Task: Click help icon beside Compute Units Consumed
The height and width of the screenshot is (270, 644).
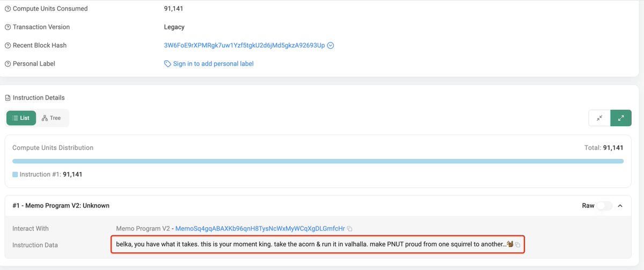Action: pos(8,9)
